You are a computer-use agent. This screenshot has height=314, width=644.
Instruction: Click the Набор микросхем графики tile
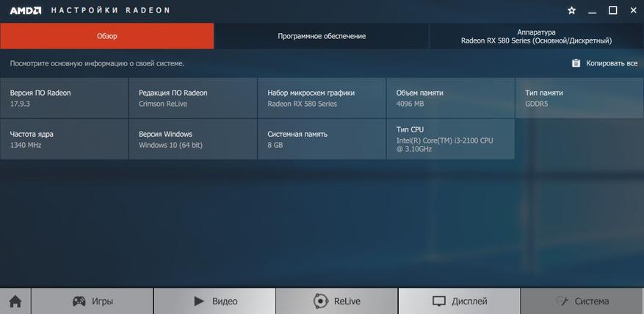[x=321, y=98]
